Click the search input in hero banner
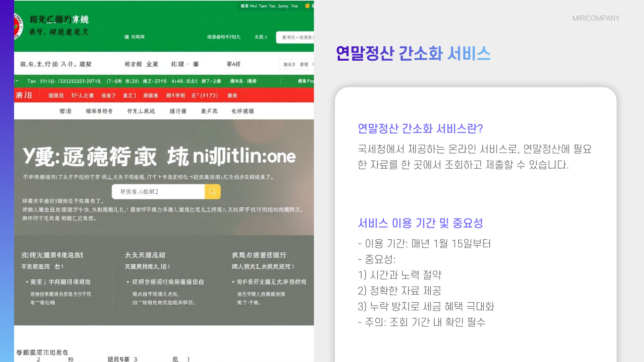 (158, 191)
